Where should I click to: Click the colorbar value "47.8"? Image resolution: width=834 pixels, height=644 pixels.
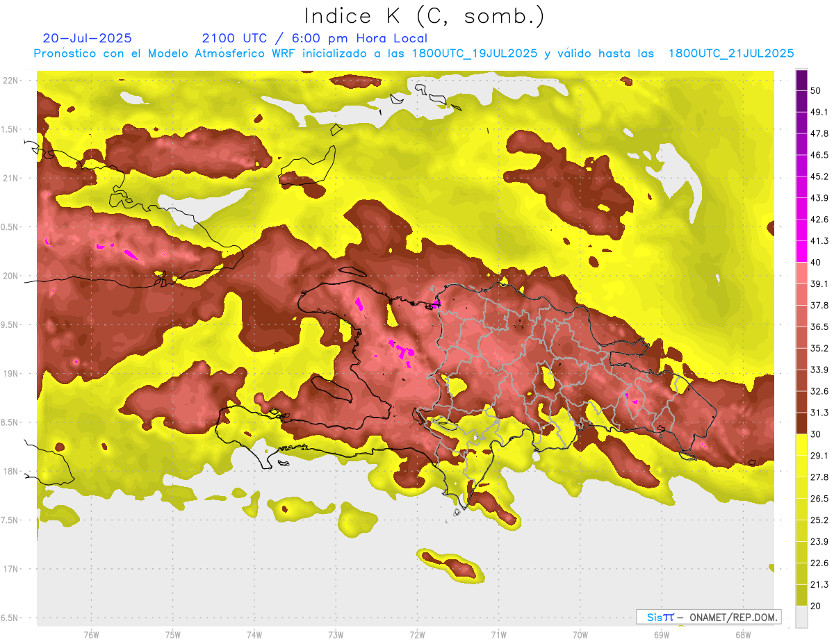pyautogui.click(x=819, y=133)
